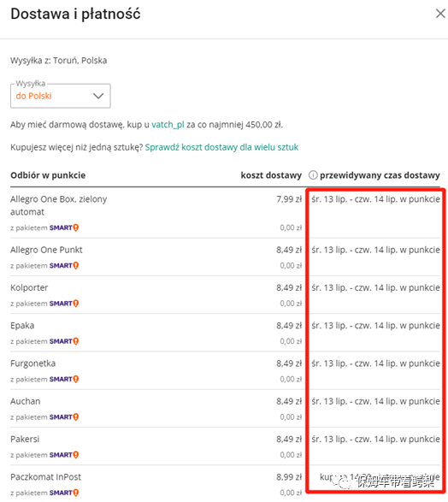Viewport: 448px width, 502px height.
Task: Click info icon beside przewidywany czas dostawy
Action: (313, 175)
